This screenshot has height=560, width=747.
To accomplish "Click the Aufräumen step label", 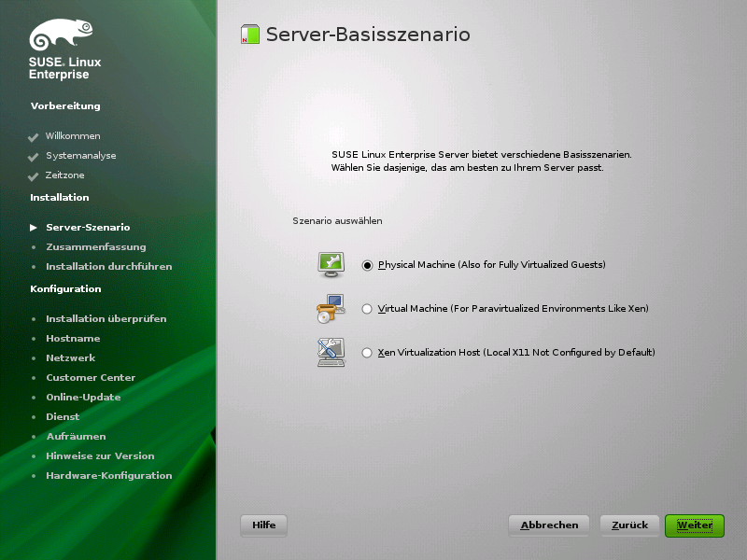I will click(x=76, y=436).
